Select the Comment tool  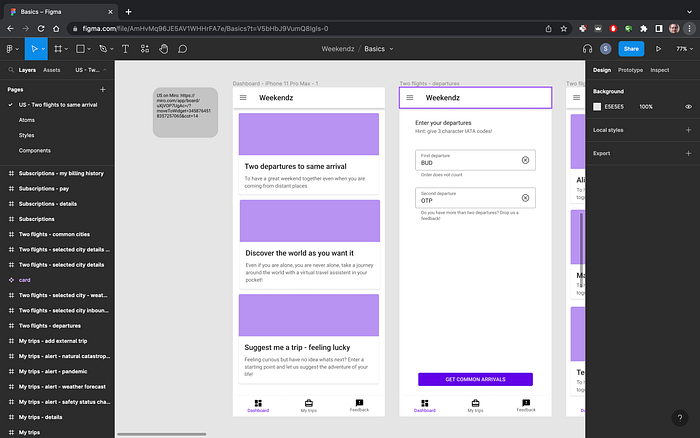(183, 48)
